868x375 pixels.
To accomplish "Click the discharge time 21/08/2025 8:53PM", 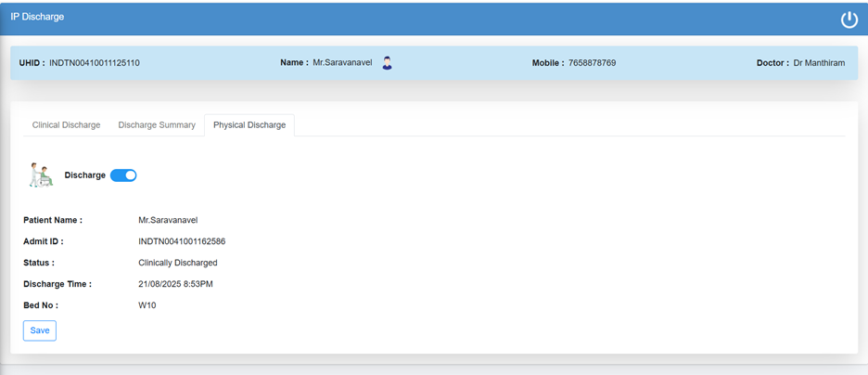I will pos(175,284).
